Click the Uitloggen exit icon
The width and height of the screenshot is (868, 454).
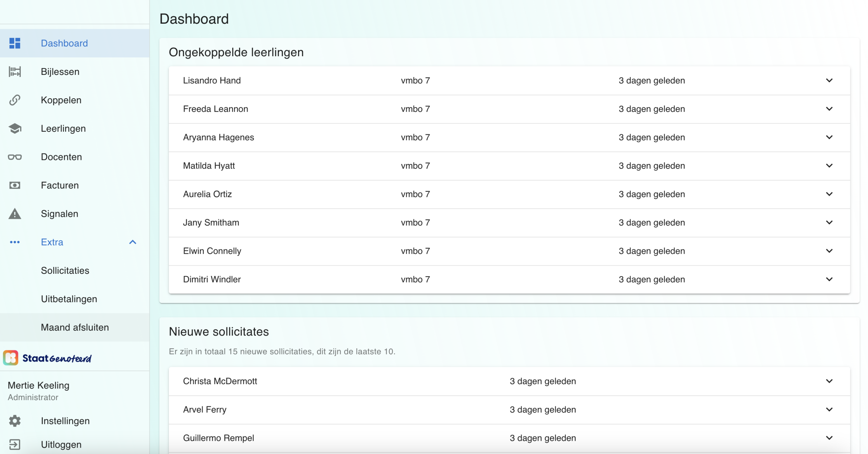(x=15, y=445)
